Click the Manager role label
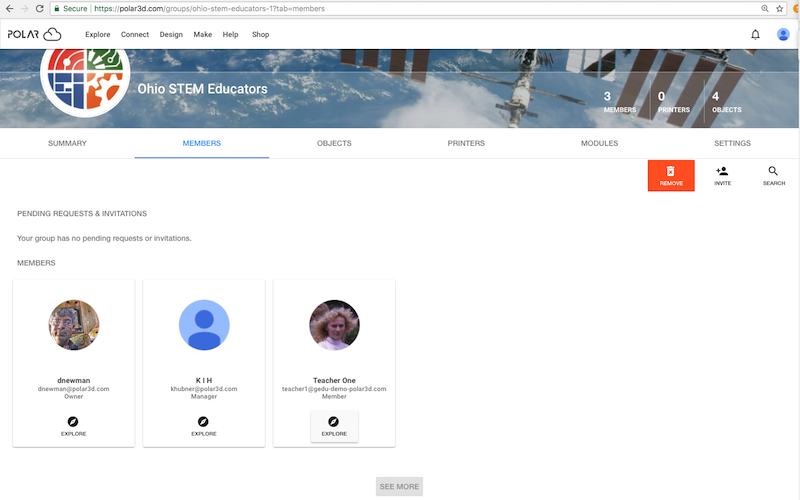Screen dimensions: 800x500 204,396
